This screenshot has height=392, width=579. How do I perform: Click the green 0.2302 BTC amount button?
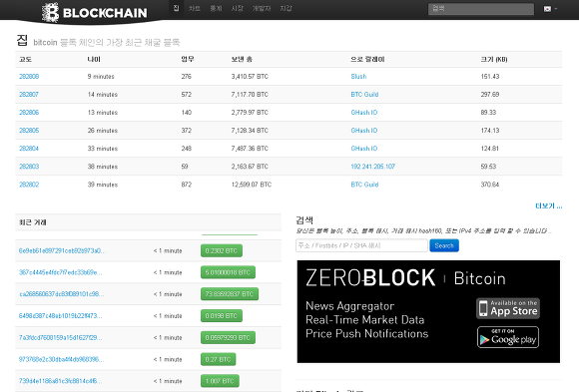[222, 250]
